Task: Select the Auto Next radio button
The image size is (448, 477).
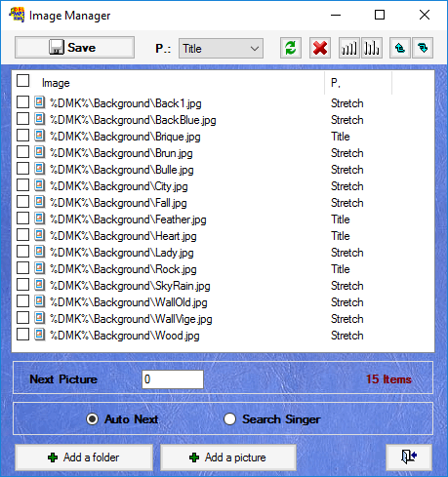Action: (x=92, y=418)
